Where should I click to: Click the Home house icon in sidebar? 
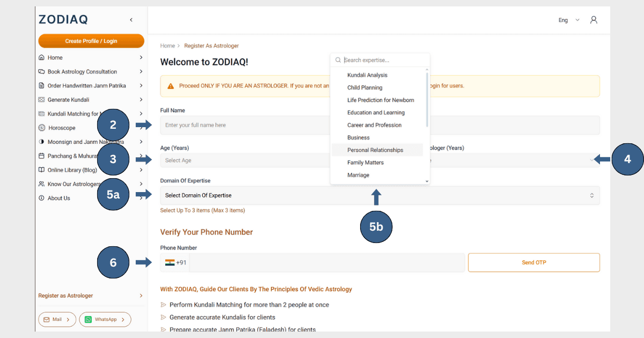[x=42, y=57]
